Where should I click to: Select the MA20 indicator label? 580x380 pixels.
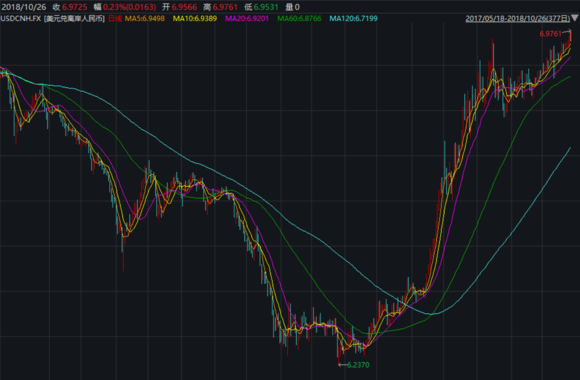coord(247,19)
